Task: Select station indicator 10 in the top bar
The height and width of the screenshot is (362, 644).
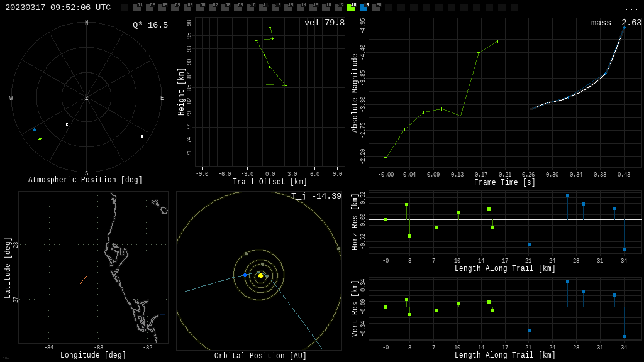Action: tap(250, 7)
